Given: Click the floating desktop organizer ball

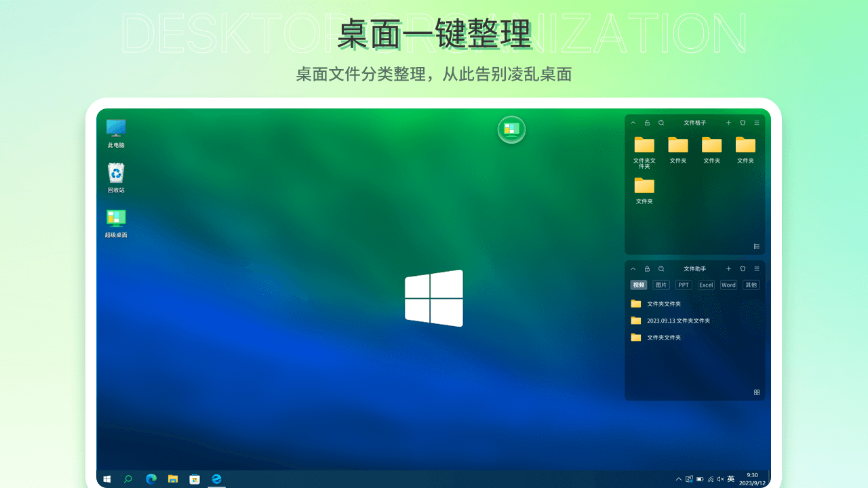Looking at the screenshot, I should coord(511,129).
